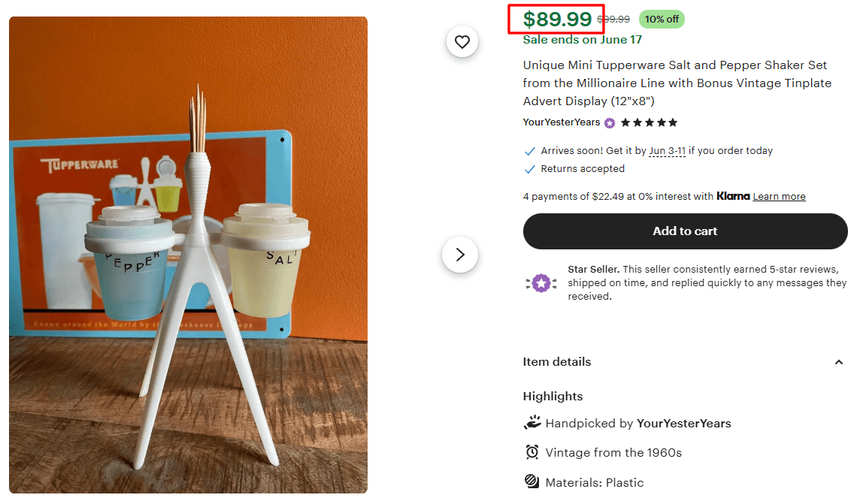Click the vintage alarm clock icon
The width and height of the screenshot is (854, 504).
[x=532, y=452]
